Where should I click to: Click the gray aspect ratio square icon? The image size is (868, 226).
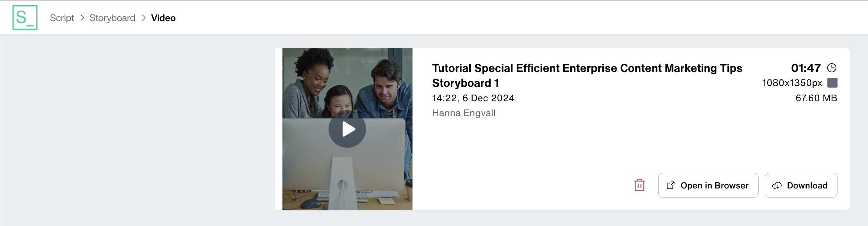(832, 83)
